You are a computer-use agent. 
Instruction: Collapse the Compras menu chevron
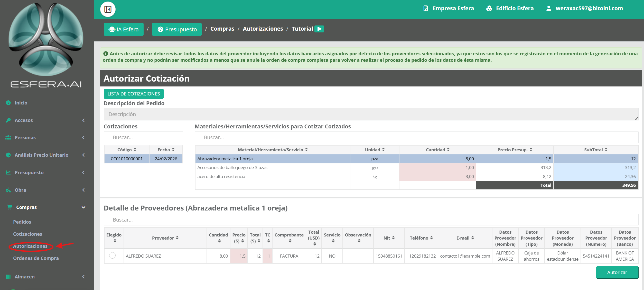coord(83,207)
